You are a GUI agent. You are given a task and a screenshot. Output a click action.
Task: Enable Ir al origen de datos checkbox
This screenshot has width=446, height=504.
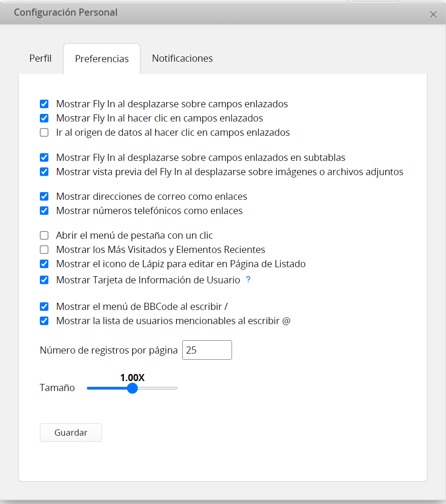coord(44,132)
